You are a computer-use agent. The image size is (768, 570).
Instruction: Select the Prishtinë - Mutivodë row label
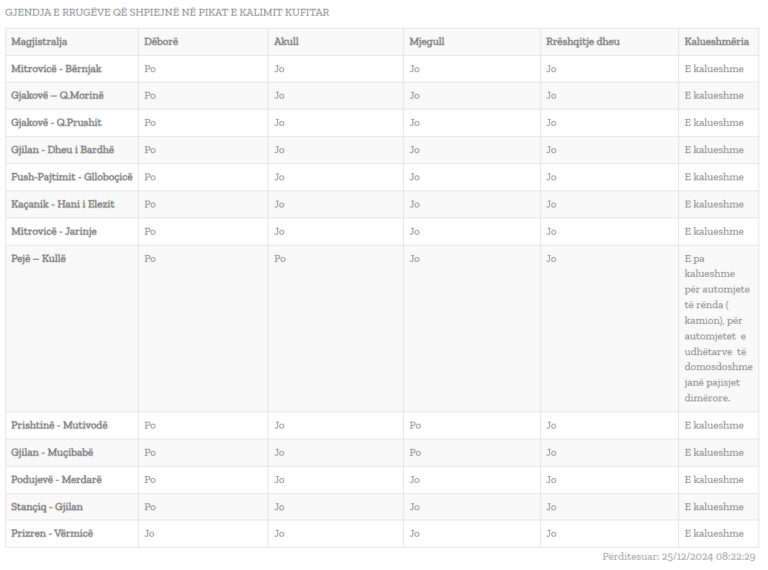(x=59, y=425)
